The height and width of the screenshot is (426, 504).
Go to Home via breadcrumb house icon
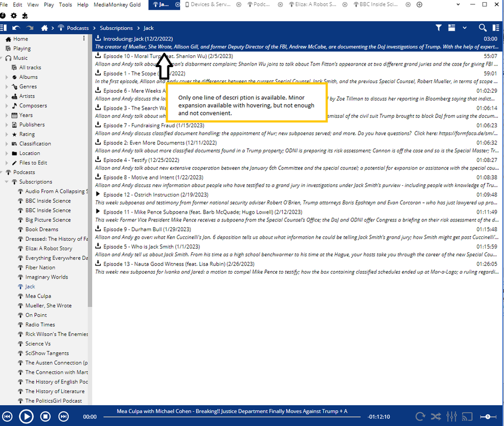(x=44, y=28)
